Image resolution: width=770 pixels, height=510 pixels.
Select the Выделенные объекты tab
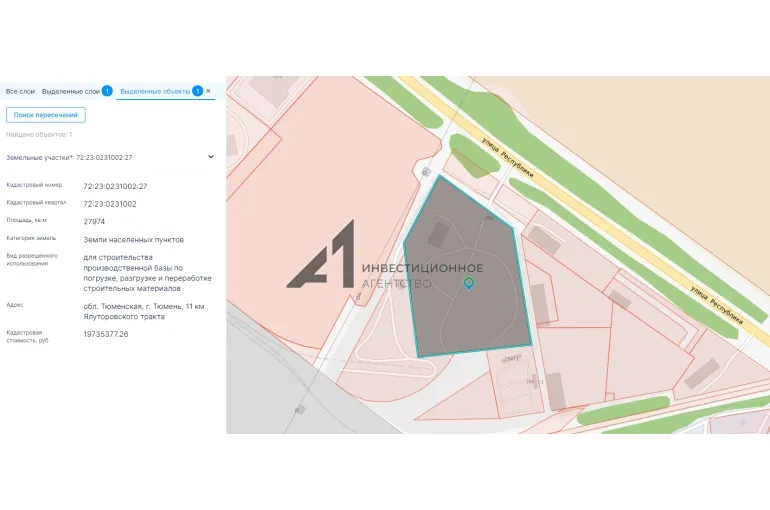[154, 91]
